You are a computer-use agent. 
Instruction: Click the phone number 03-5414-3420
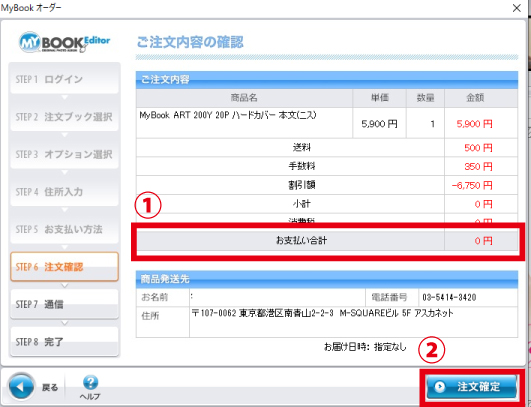pos(449,297)
